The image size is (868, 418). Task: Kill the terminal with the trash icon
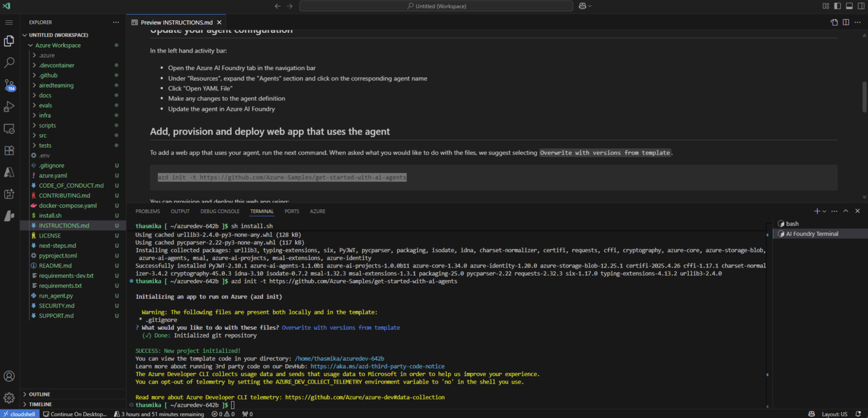pyautogui.click(x=857, y=210)
